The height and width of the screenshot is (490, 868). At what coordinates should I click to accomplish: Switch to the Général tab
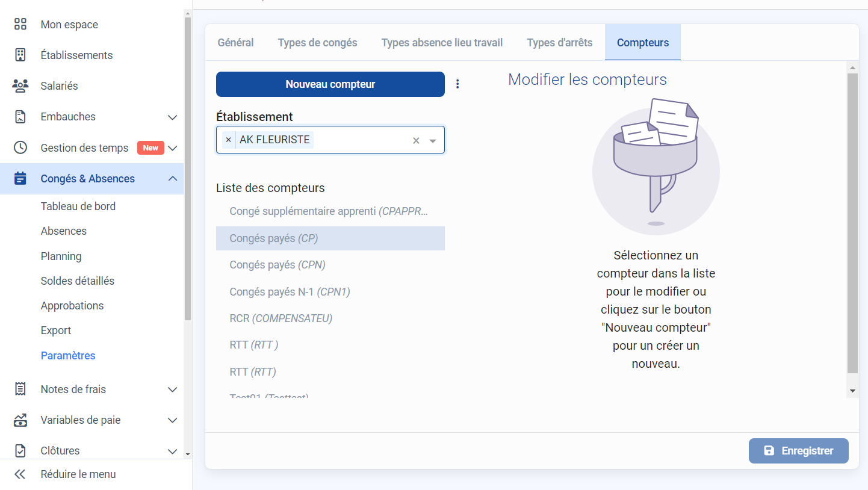(x=235, y=43)
